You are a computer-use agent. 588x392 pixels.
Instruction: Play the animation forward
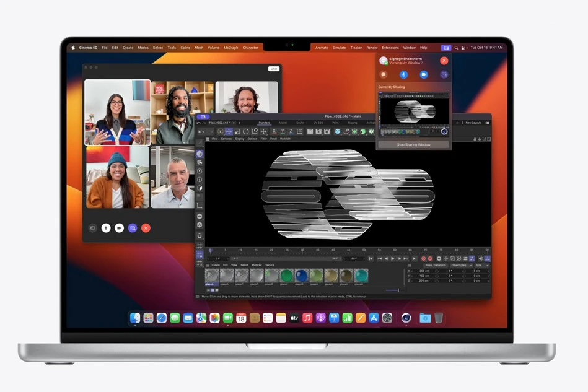pos(392,259)
